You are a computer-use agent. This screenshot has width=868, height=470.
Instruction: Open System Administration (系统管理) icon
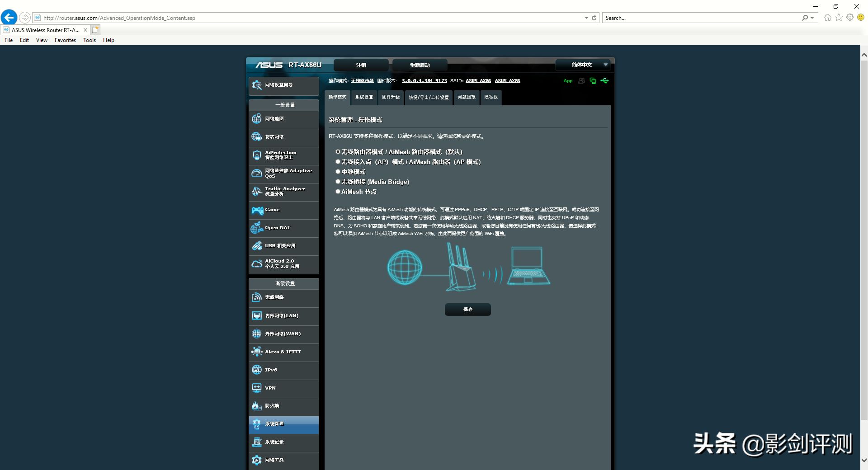pos(257,424)
